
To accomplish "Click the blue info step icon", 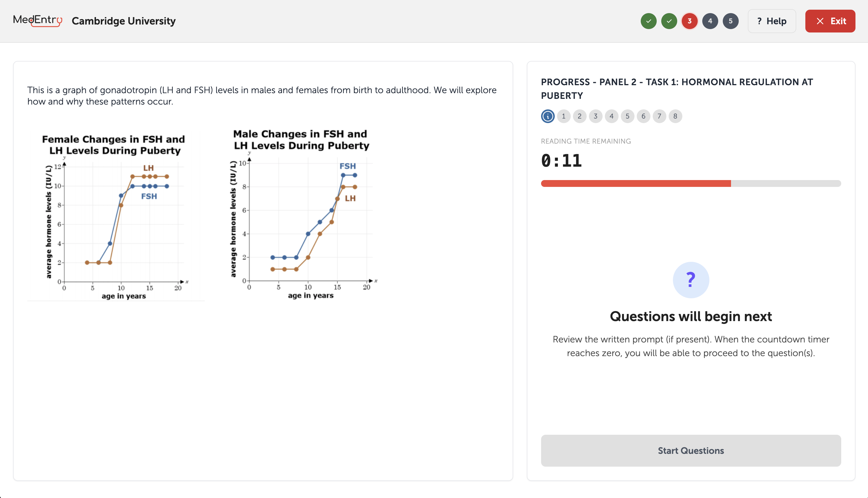I will point(548,116).
